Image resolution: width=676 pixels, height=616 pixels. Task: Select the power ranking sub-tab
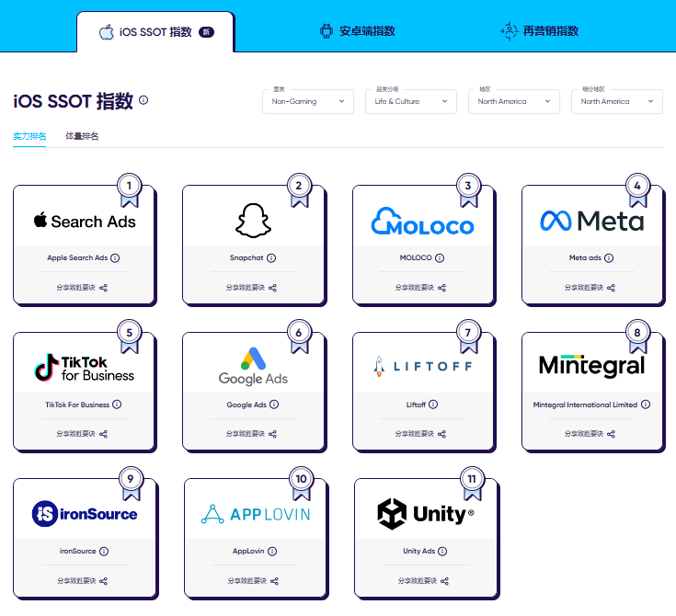[x=29, y=136]
